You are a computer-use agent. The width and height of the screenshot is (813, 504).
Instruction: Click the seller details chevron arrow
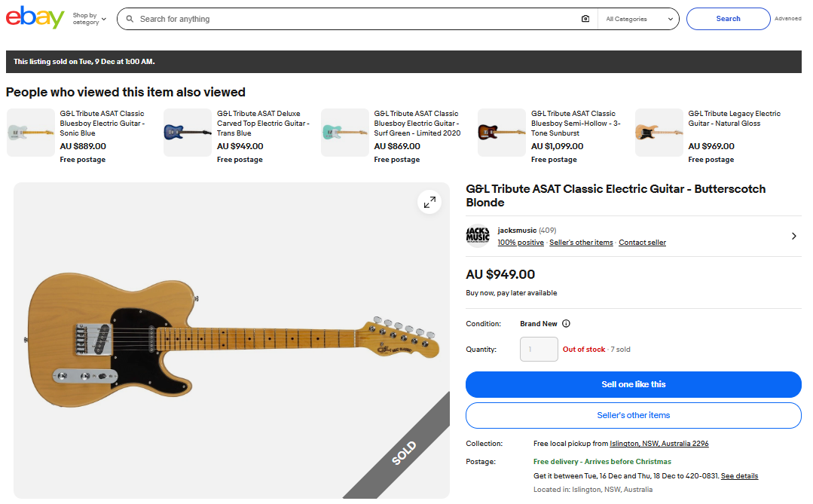(x=793, y=236)
